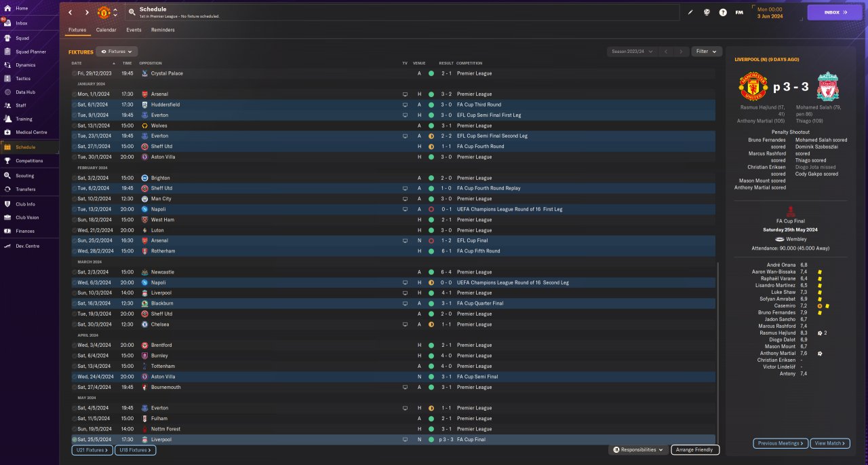The width and height of the screenshot is (868, 465).
Task: Switch to the Events tab
Action: [x=134, y=30]
